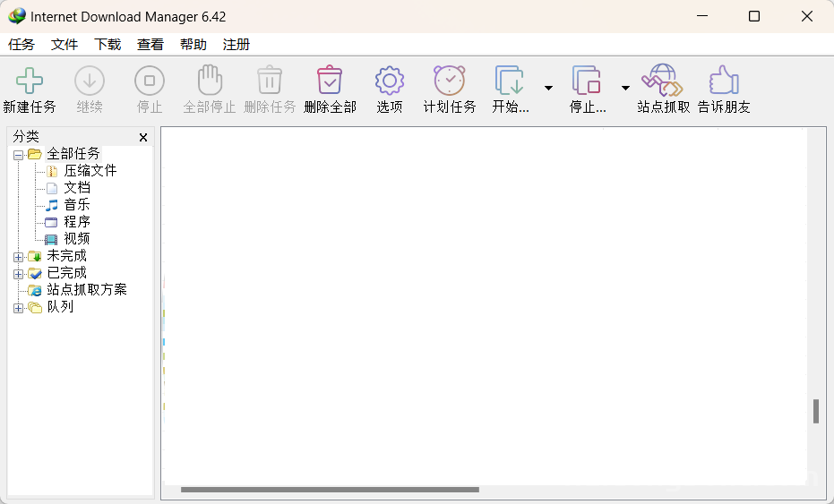
Task: Click the 开始... (start queue) icon
Action: tap(510, 81)
